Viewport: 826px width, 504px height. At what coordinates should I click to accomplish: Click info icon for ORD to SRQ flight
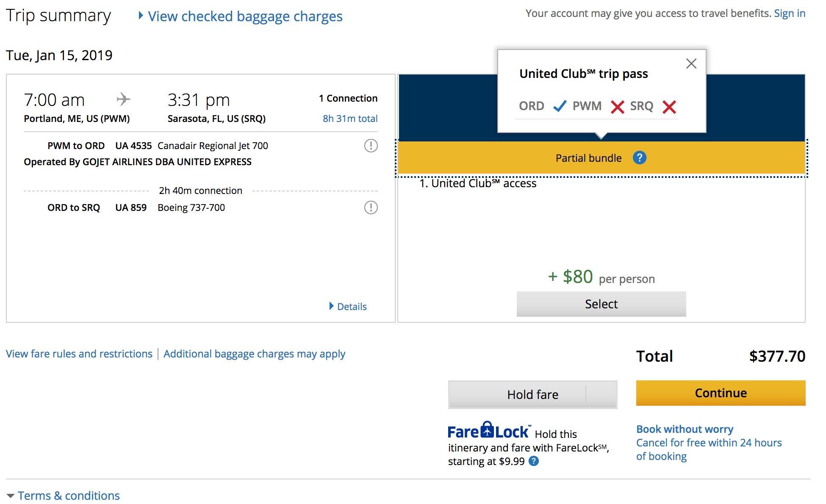[371, 208]
